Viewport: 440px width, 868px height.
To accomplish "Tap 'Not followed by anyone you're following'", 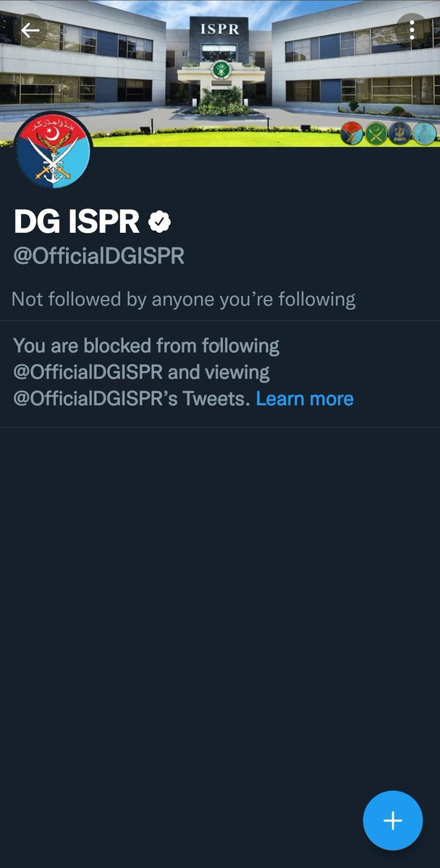I will 184,299.
